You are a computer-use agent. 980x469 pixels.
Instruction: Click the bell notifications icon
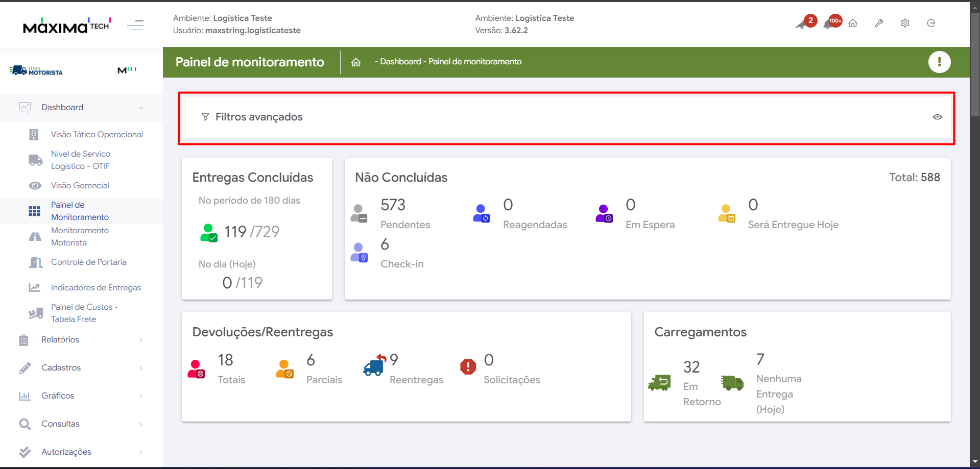click(x=828, y=24)
